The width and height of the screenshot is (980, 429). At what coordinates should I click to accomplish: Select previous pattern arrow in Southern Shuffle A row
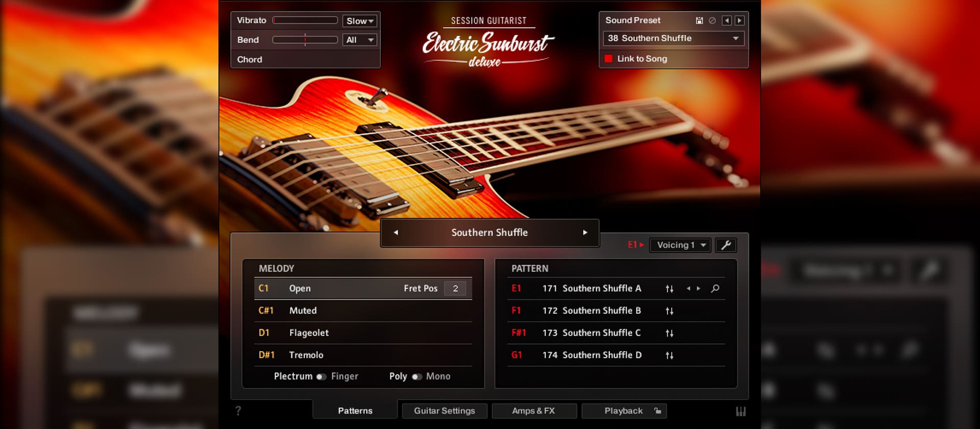click(689, 289)
